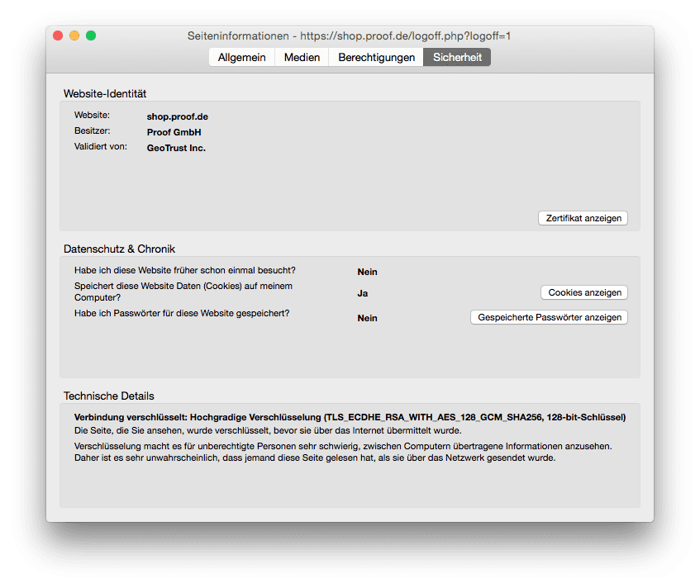
Task: Minimize window with yellow button
Action: pos(74,36)
